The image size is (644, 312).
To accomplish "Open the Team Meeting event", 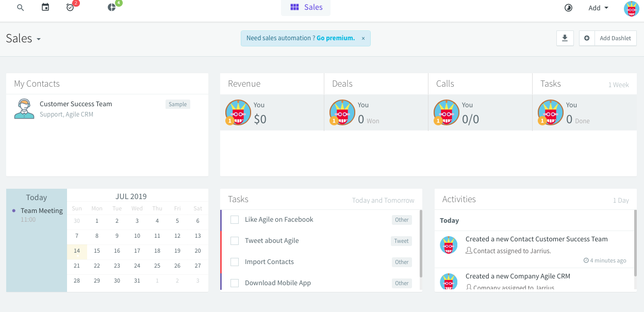I will [42, 210].
